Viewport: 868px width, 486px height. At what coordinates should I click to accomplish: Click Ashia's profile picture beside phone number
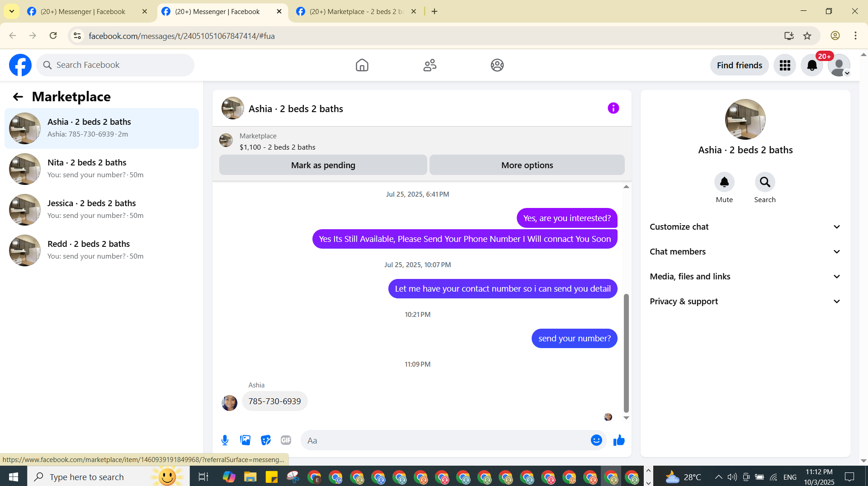click(229, 403)
